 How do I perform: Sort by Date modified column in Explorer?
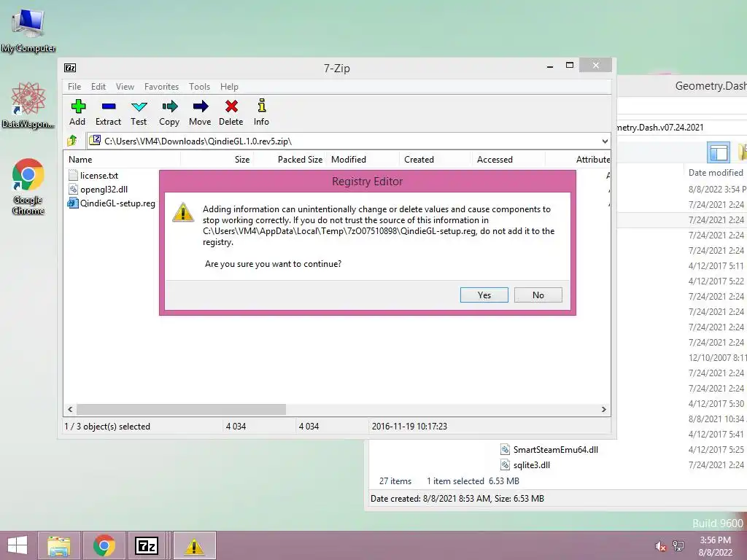716,172
